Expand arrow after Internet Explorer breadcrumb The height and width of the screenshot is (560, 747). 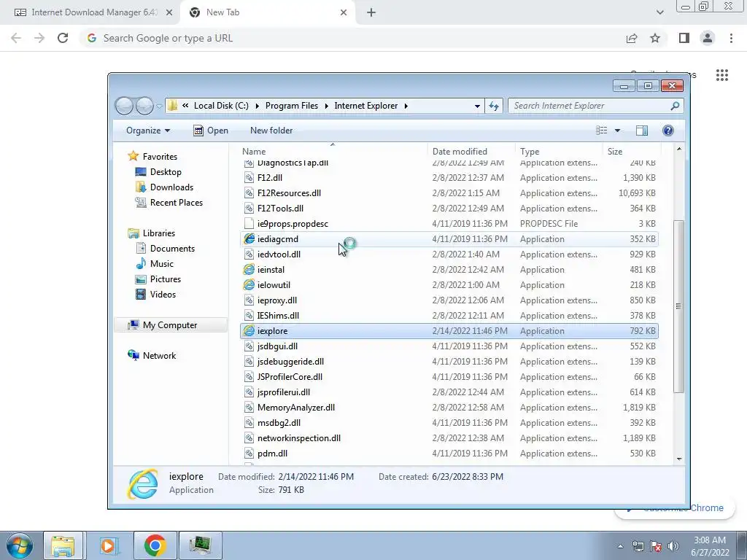pos(406,106)
